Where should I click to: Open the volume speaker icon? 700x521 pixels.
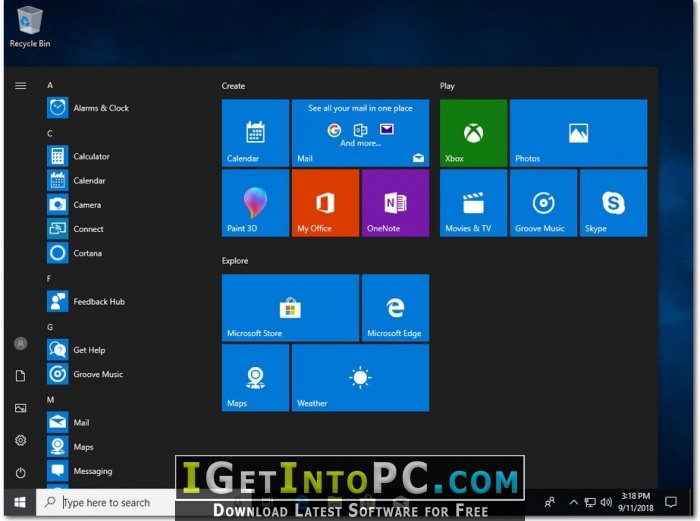pos(606,503)
